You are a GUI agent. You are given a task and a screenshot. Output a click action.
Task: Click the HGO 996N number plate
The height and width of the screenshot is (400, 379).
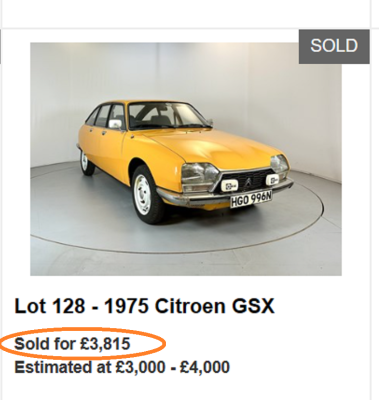251,199
